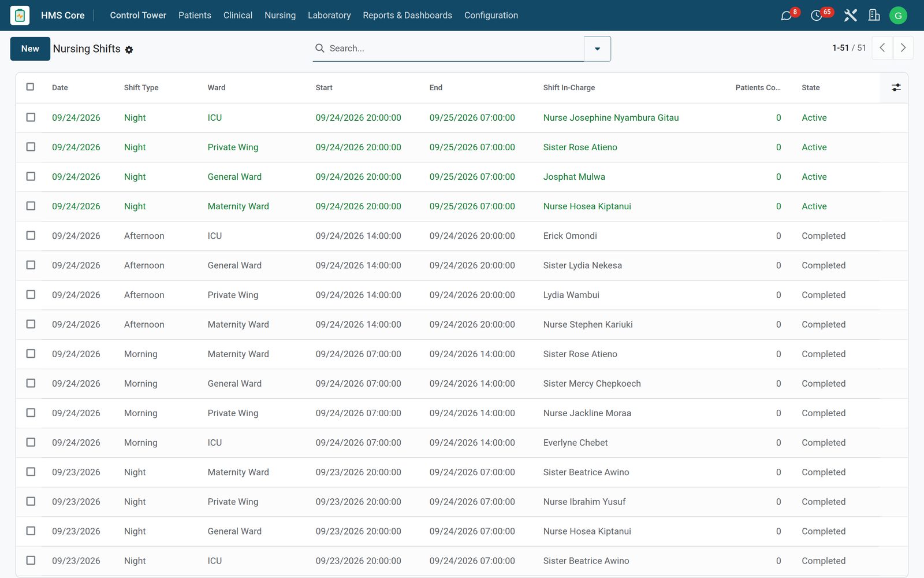Tick the Erick Omondi shift checkbox
The height and width of the screenshot is (578, 924).
pos(31,235)
